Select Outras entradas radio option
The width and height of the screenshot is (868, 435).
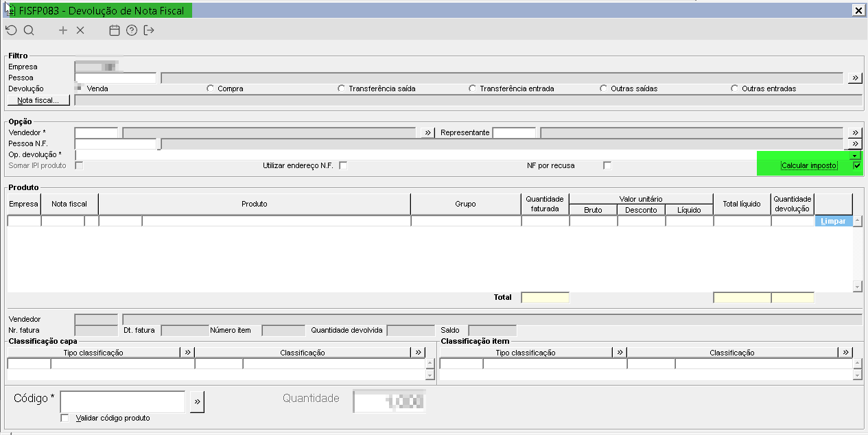coord(734,89)
